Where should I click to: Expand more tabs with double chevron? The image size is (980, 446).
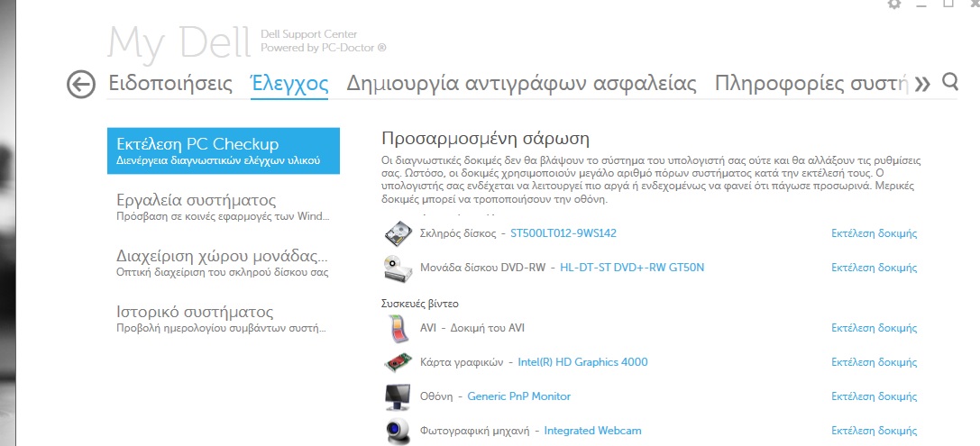pos(922,84)
